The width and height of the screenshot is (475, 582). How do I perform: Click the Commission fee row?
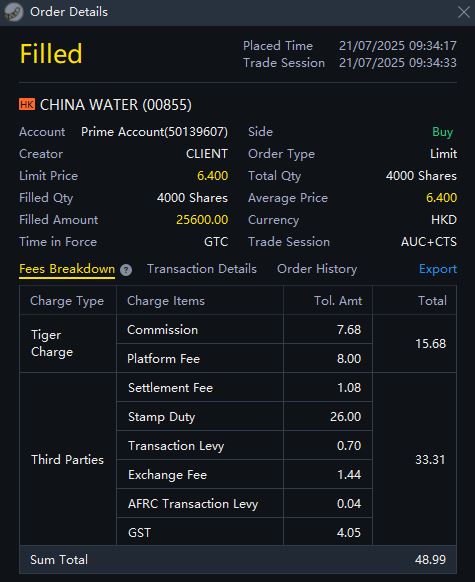(244, 330)
